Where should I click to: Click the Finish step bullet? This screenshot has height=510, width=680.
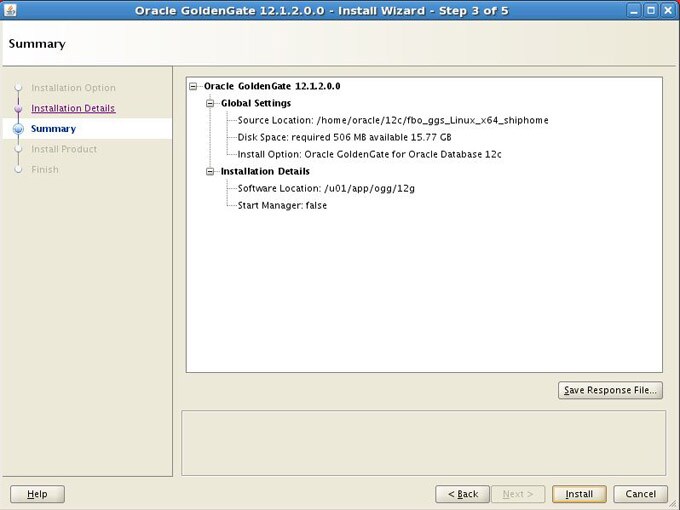(18, 170)
